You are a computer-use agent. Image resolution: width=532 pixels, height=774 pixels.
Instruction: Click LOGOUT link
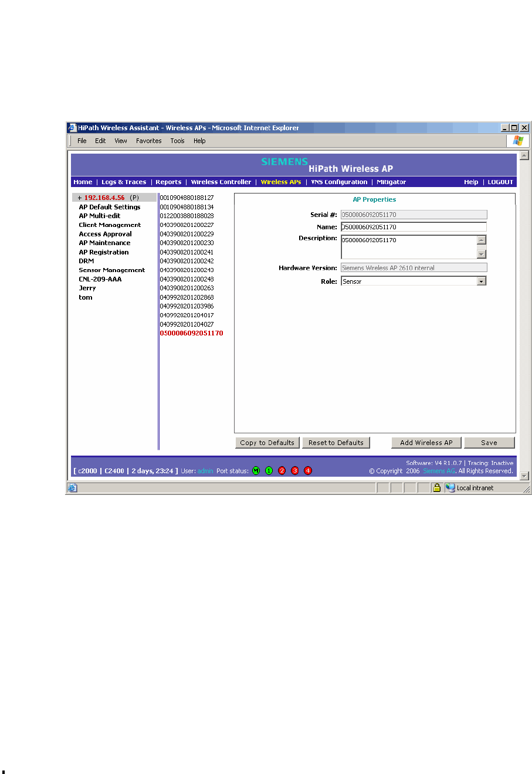tap(500, 182)
